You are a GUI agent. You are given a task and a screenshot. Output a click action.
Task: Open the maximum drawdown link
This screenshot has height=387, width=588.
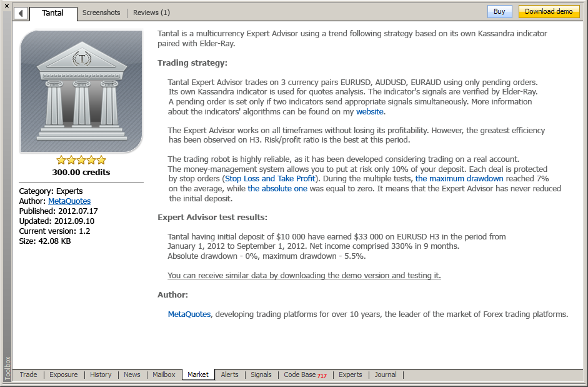click(x=459, y=179)
